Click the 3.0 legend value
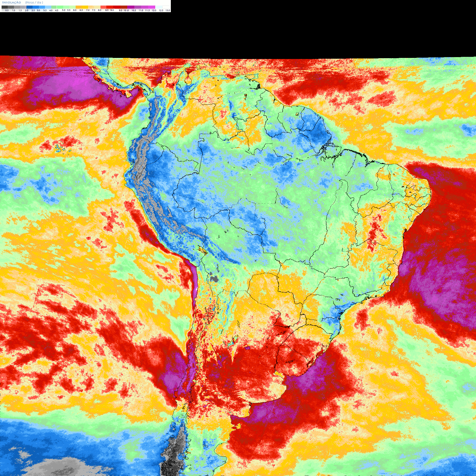 point(38,10)
